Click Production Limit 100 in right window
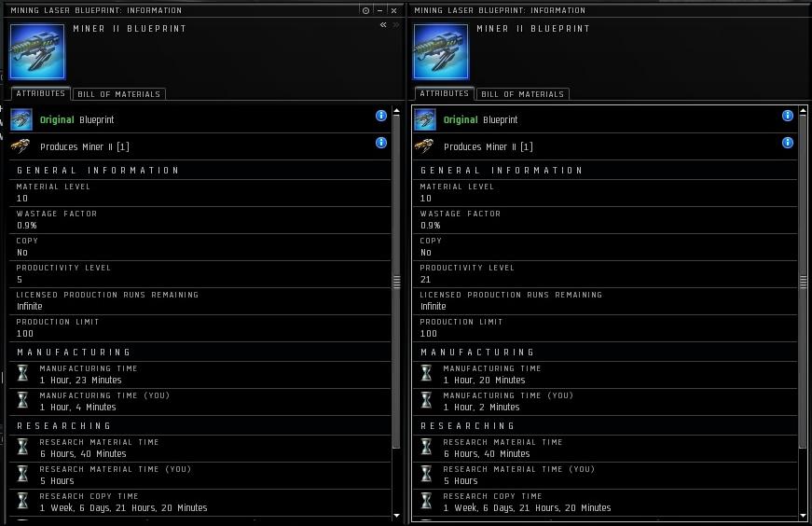The height and width of the screenshot is (526, 812). click(x=429, y=333)
